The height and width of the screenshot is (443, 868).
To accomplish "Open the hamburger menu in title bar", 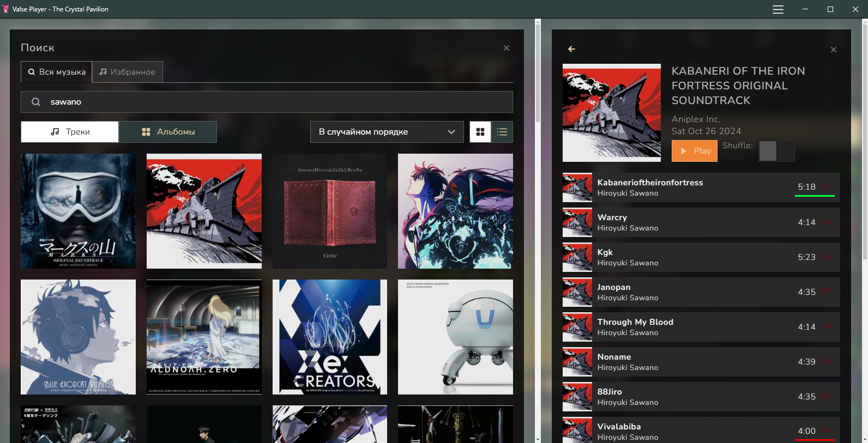I will (777, 9).
